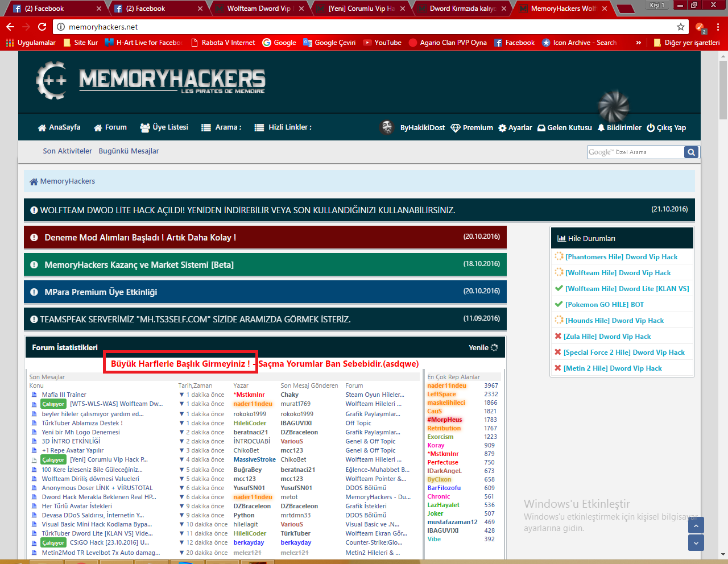This screenshot has width=728, height=564.
Task: Click the MemoryHackers breadcrumb link
Action: (68, 181)
